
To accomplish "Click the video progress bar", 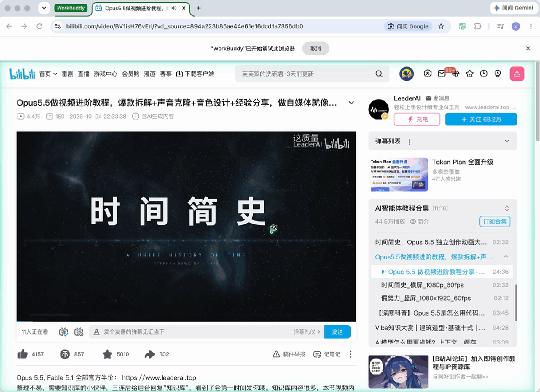I will (186, 321).
